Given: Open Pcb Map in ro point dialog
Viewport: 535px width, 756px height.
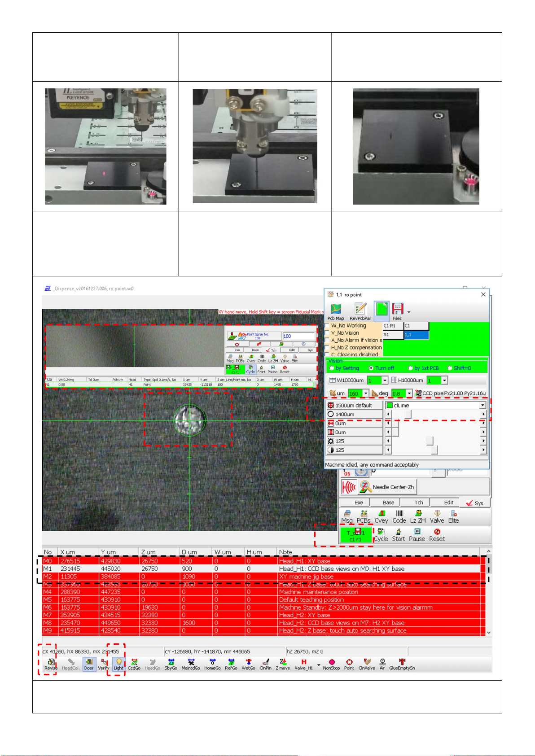Looking at the screenshot, I should 336,312.
